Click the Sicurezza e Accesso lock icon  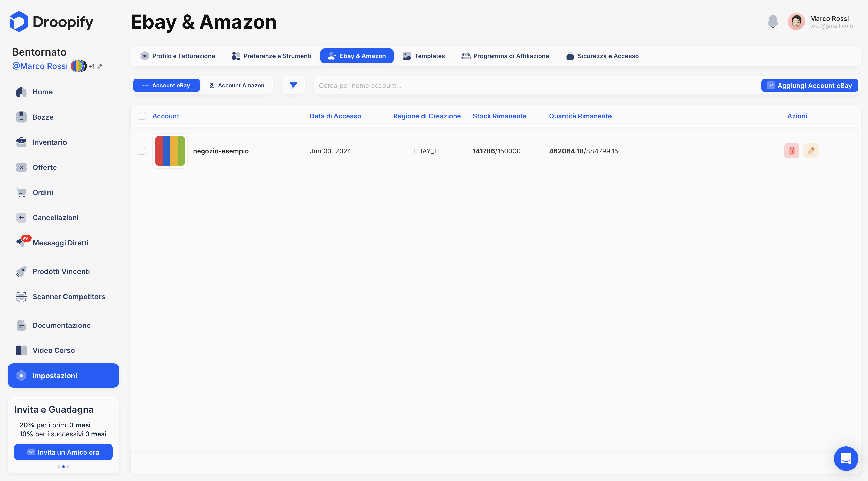tap(570, 56)
